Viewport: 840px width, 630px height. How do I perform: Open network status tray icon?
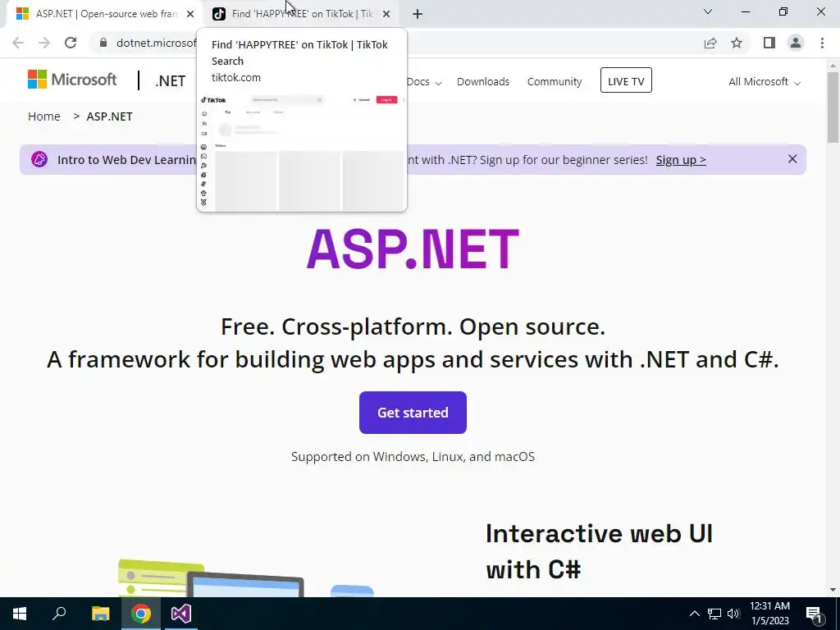pos(714,614)
